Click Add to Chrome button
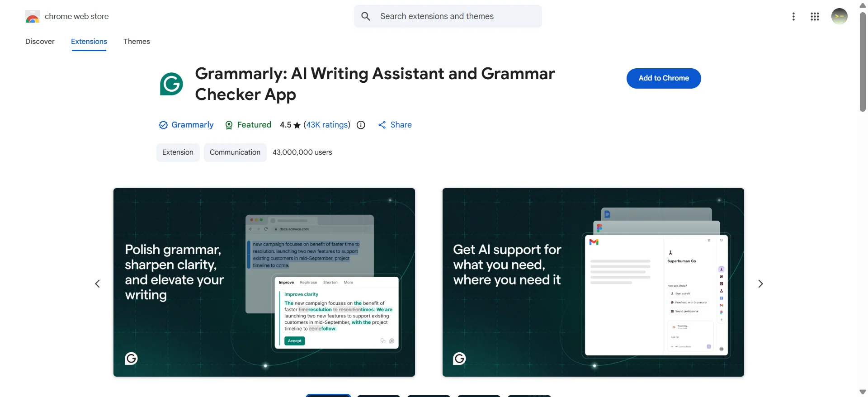Image resolution: width=868 pixels, height=397 pixels. click(x=664, y=78)
